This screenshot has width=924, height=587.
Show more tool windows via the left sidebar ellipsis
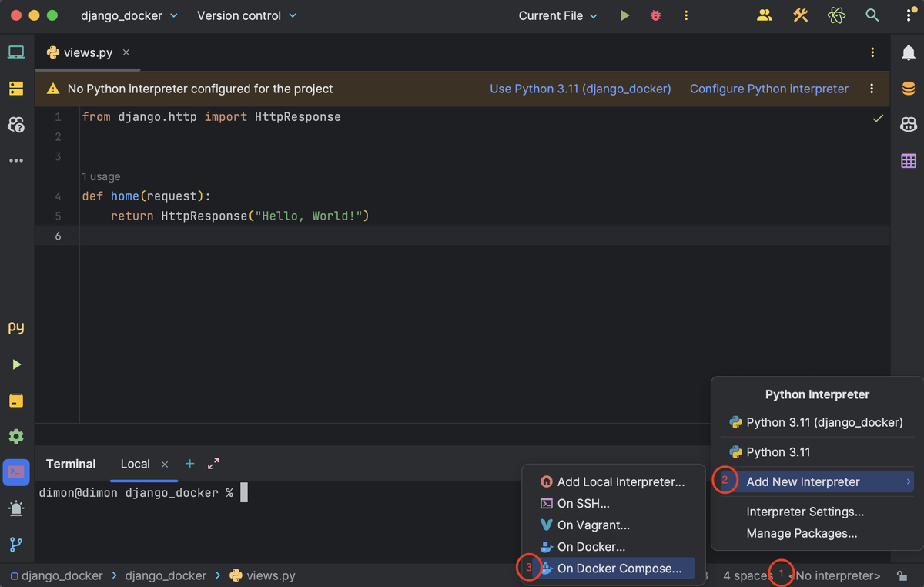point(16,160)
